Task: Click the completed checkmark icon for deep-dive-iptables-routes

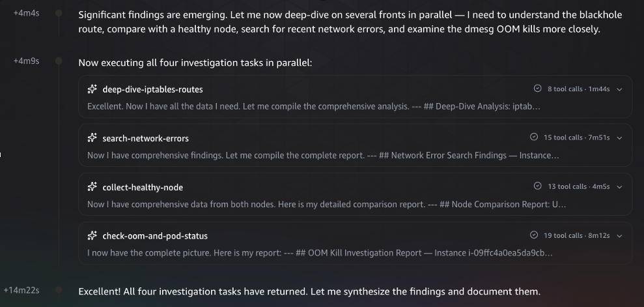Action: (538, 89)
